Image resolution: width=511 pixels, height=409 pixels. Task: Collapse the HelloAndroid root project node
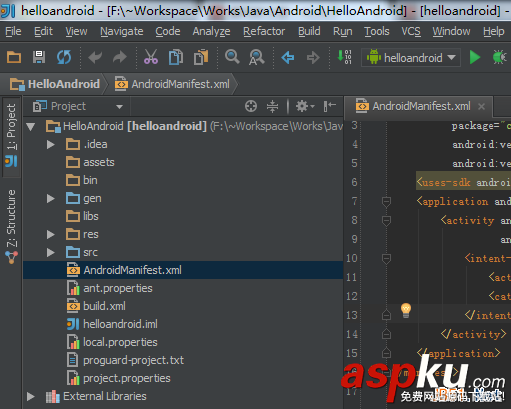[31, 126]
